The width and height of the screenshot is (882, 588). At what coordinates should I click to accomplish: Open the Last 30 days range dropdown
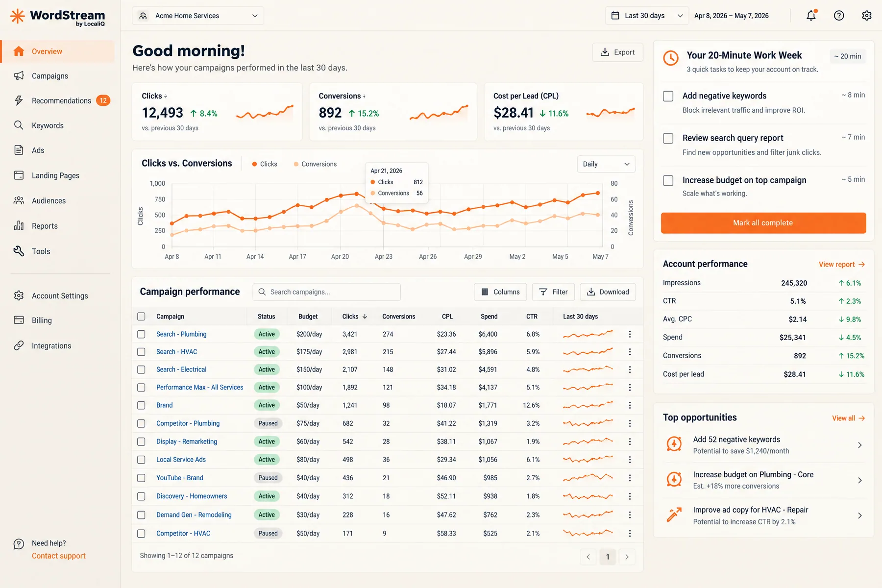tap(647, 16)
